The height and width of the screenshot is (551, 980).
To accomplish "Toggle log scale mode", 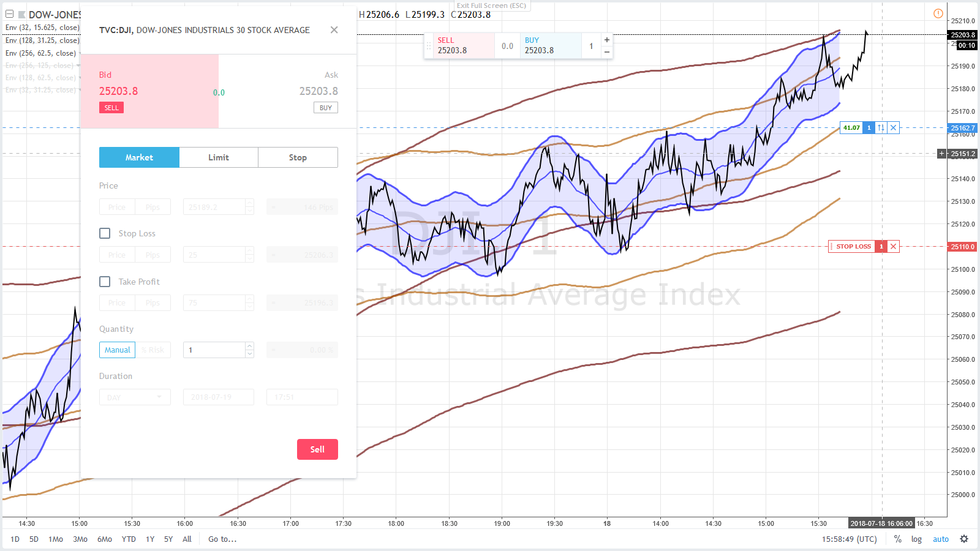I will [x=916, y=539].
